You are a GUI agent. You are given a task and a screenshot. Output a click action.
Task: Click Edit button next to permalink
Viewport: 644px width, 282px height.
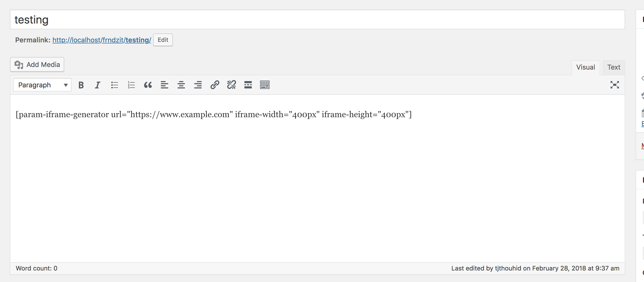point(163,40)
